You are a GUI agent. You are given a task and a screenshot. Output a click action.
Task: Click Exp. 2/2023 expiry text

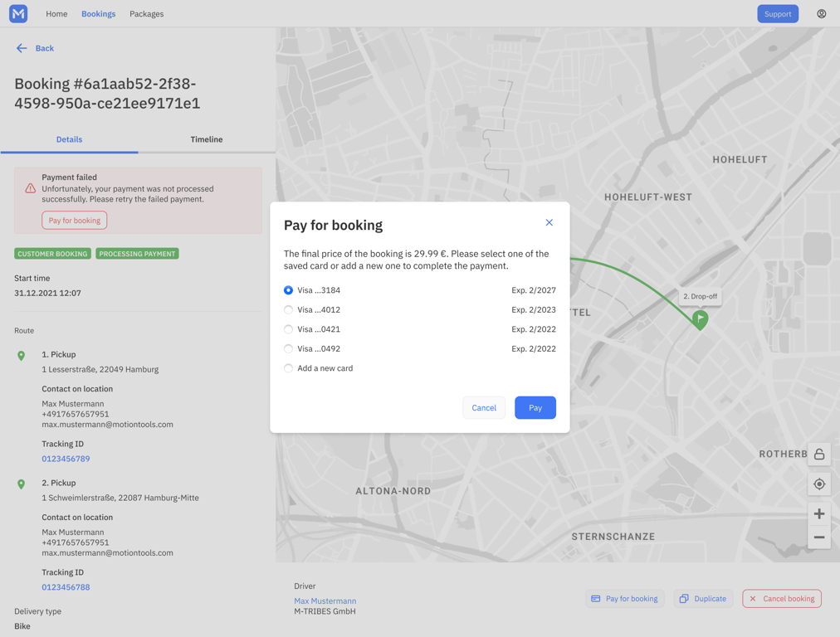(534, 310)
